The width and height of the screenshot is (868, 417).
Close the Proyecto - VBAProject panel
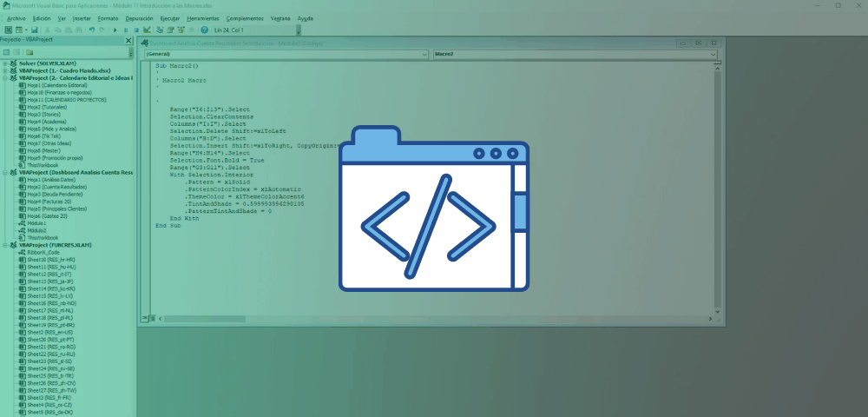click(128, 41)
